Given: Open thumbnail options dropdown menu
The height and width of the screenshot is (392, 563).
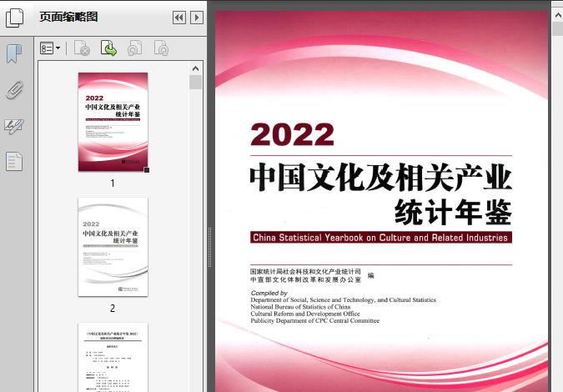Looking at the screenshot, I should pos(50,48).
